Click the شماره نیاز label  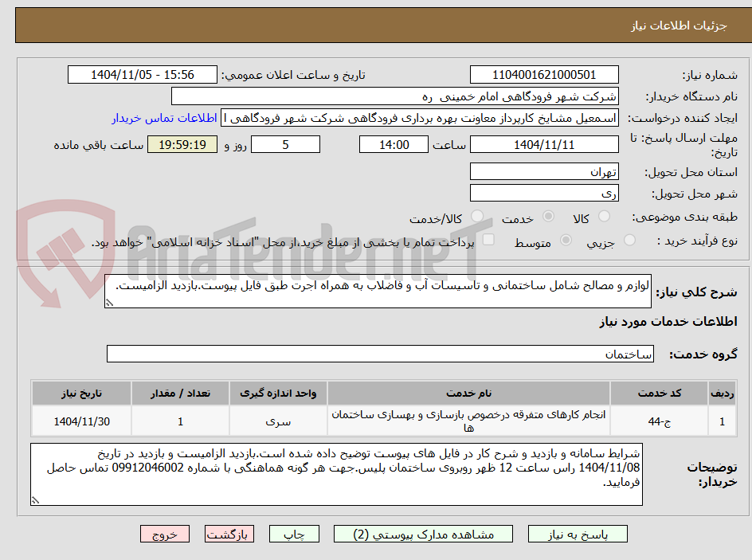click(710, 75)
